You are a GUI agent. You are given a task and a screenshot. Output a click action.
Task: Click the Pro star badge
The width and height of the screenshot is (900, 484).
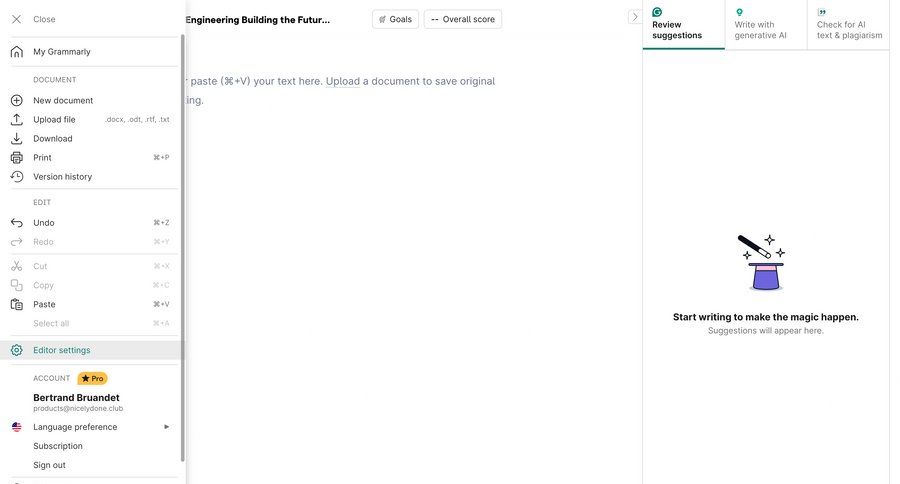92,378
